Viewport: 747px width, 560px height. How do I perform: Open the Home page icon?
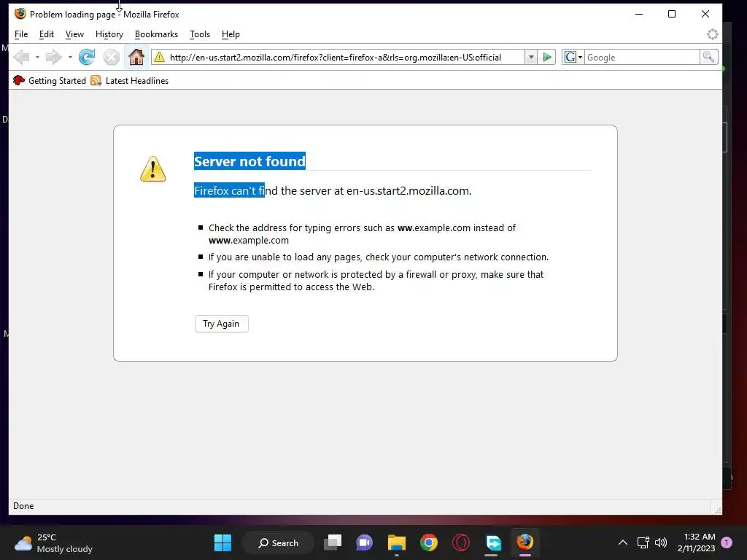[136, 57]
